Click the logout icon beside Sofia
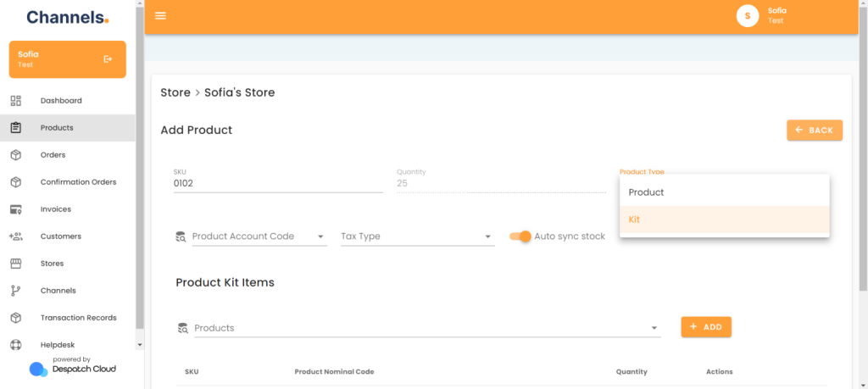The height and width of the screenshot is (389, 868). [x=108, y=59]
